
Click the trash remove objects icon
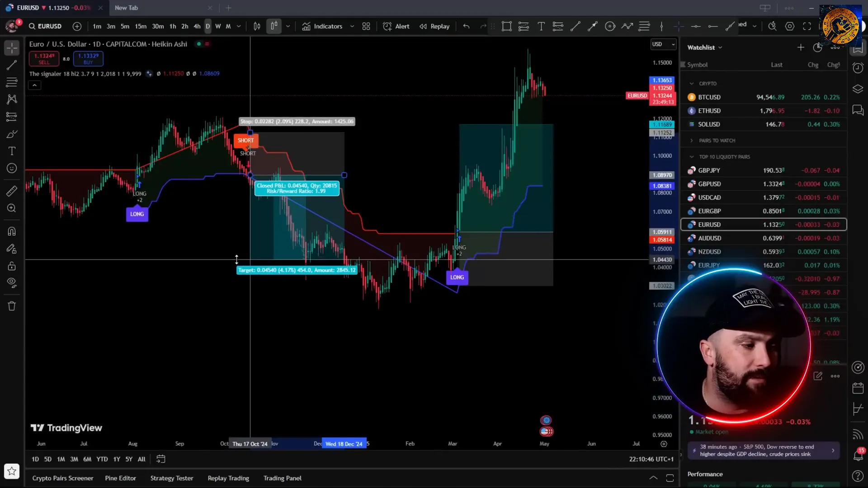point(12,306)
